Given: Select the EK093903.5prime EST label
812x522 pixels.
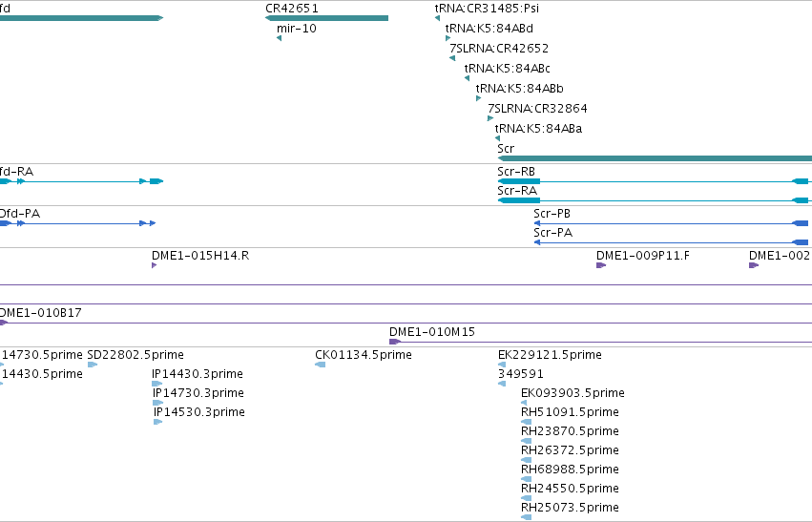Looking at the screenshot, I should (573, 393).
